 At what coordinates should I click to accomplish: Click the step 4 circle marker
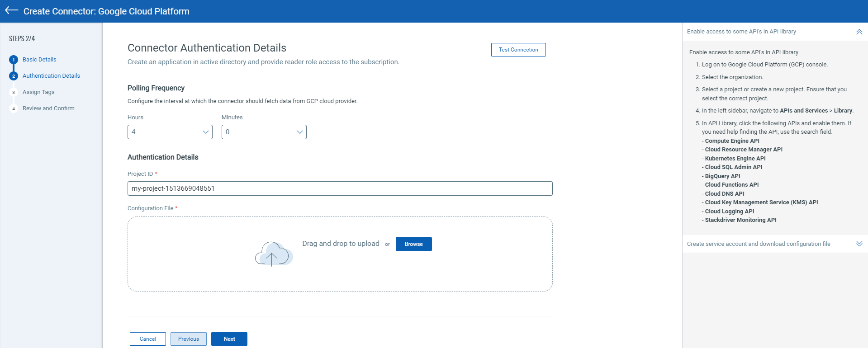click(14, 108)
